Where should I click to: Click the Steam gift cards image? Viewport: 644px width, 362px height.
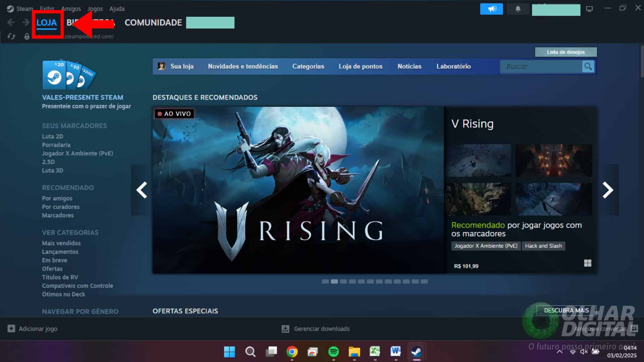click(x=69, y=75)
